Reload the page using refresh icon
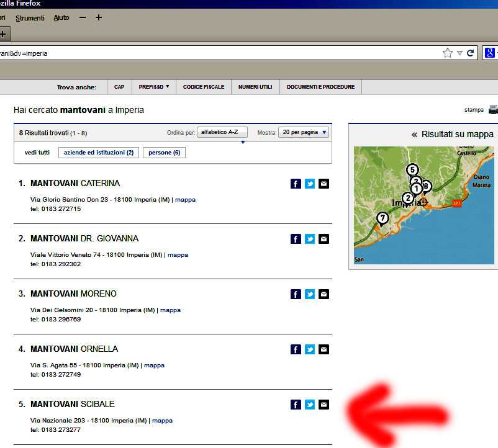Screen dimensions: 498x448 coord(471,53)
